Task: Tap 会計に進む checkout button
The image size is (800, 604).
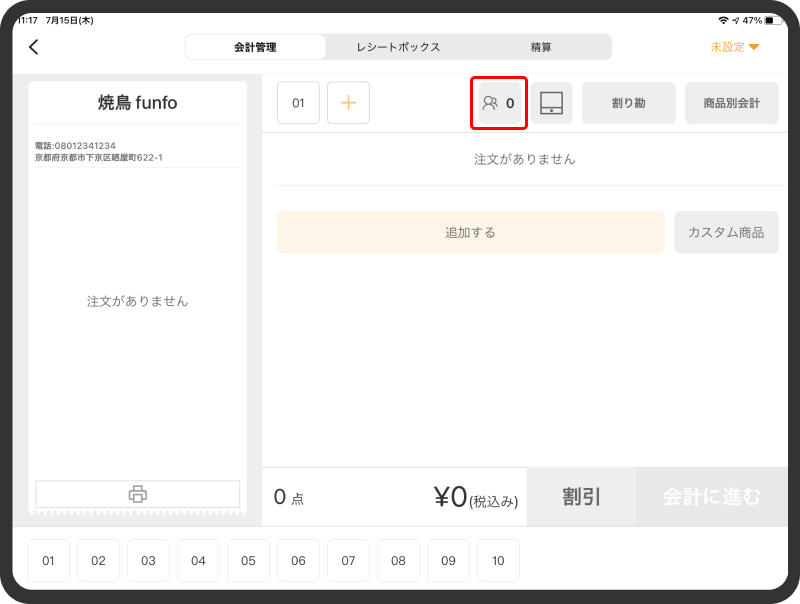Action: point(712,496)
